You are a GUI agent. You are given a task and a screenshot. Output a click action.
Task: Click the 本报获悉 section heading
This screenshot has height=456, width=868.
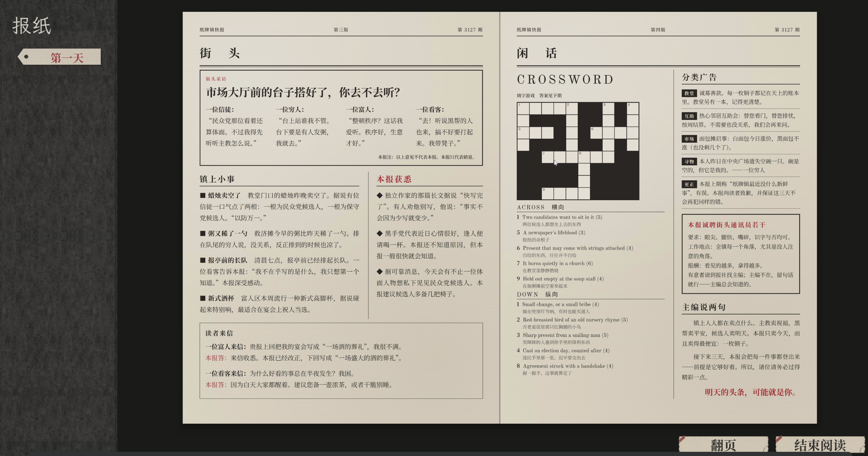(x=394, y=179)
